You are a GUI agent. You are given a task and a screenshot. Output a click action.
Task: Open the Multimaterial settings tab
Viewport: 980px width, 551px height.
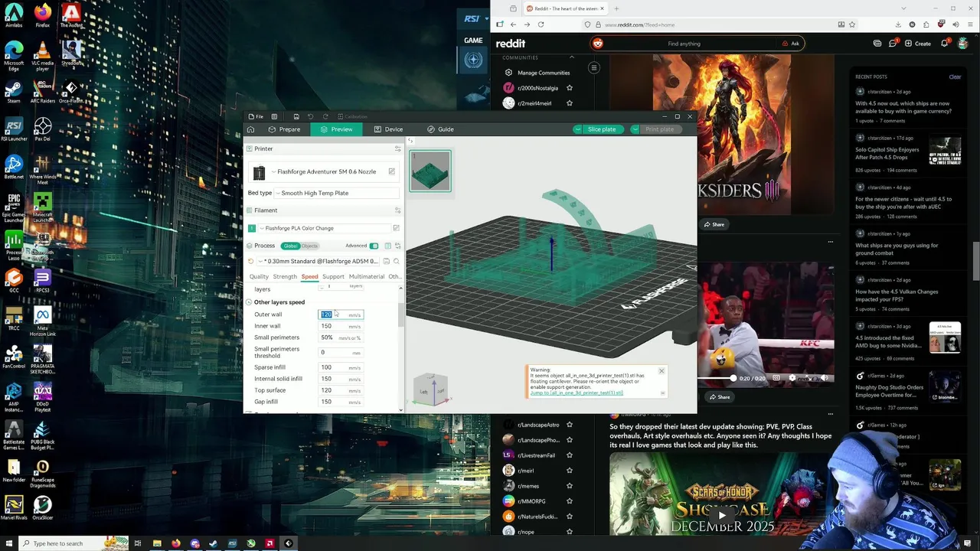pos(367,276)
